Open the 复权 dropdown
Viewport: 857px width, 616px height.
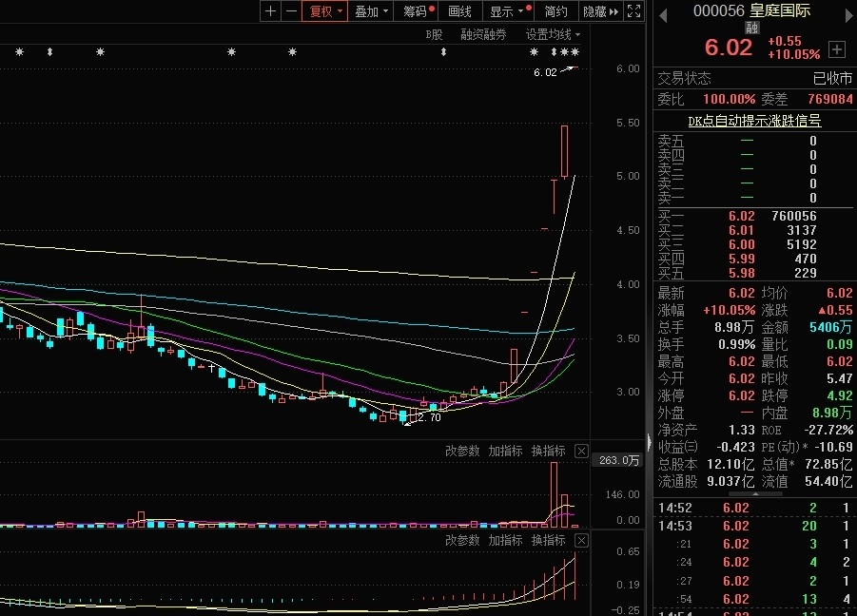[325, 10]
